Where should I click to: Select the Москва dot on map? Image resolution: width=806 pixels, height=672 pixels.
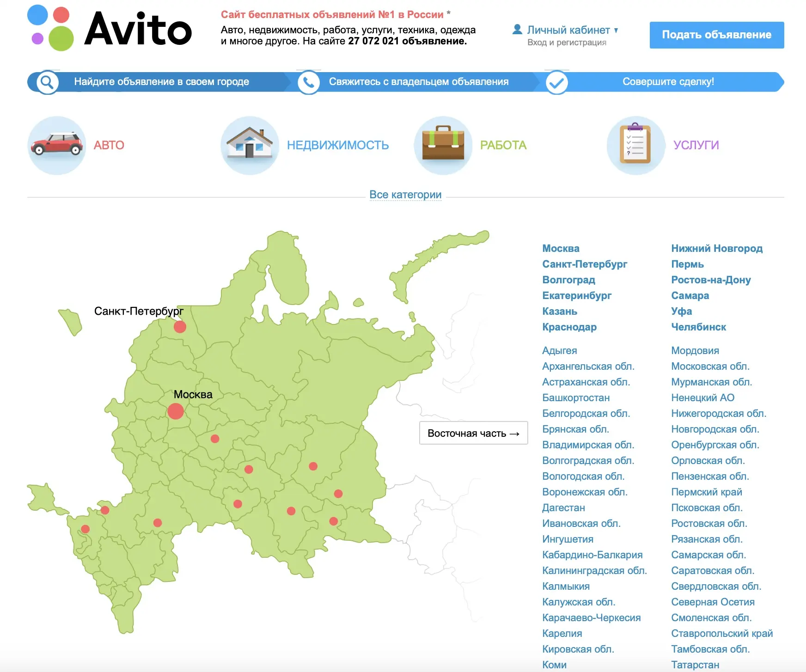[176, 411]
